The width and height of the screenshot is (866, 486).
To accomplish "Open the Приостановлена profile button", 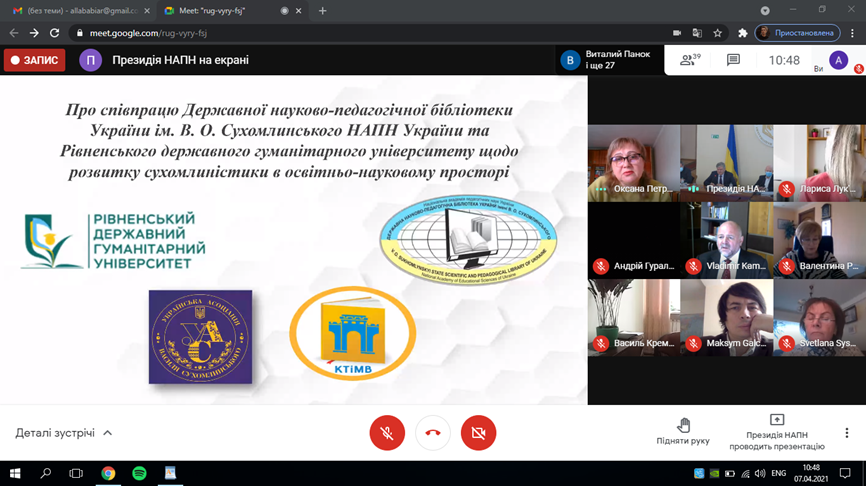I will 798,33.
